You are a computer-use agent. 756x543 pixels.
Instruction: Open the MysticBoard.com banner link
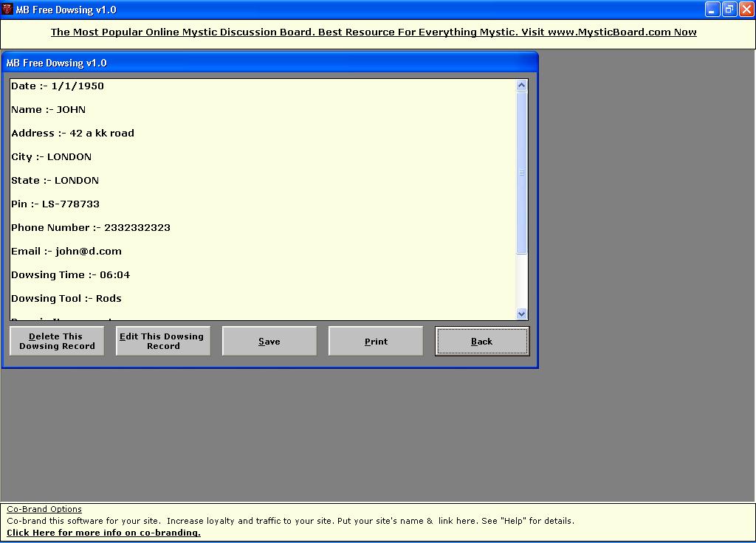(374, 32)
